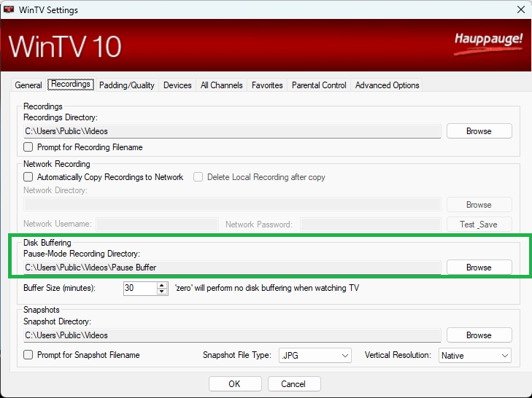Open the Parental Control tab
The image size is (532, 398).
point(319,85)
